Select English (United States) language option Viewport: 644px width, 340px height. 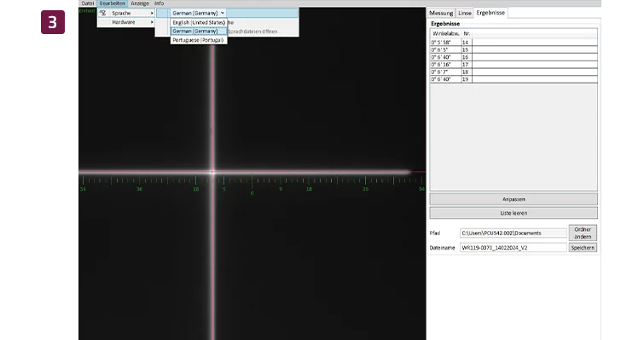click(199, 22)
